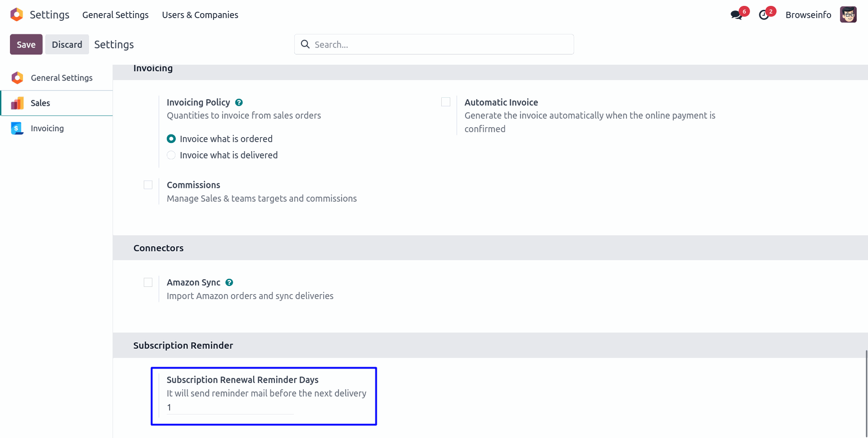Save the settings changes

(26, 44)
